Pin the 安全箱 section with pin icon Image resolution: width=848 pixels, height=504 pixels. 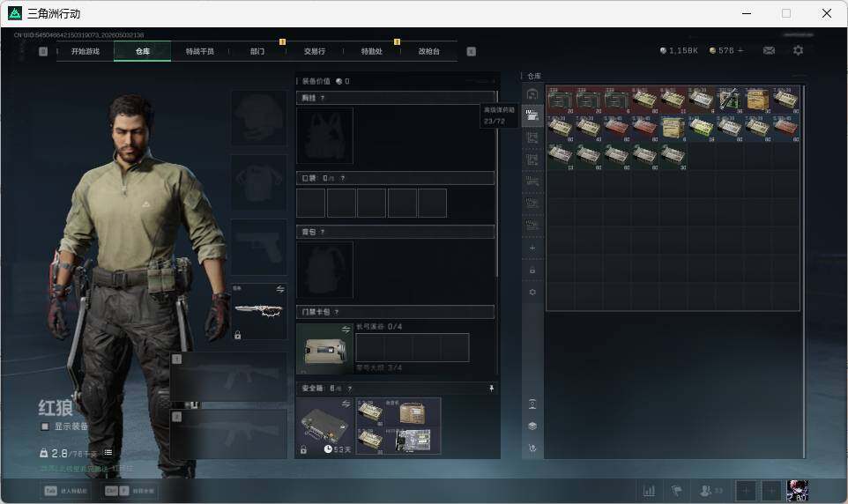coord(491,389)
